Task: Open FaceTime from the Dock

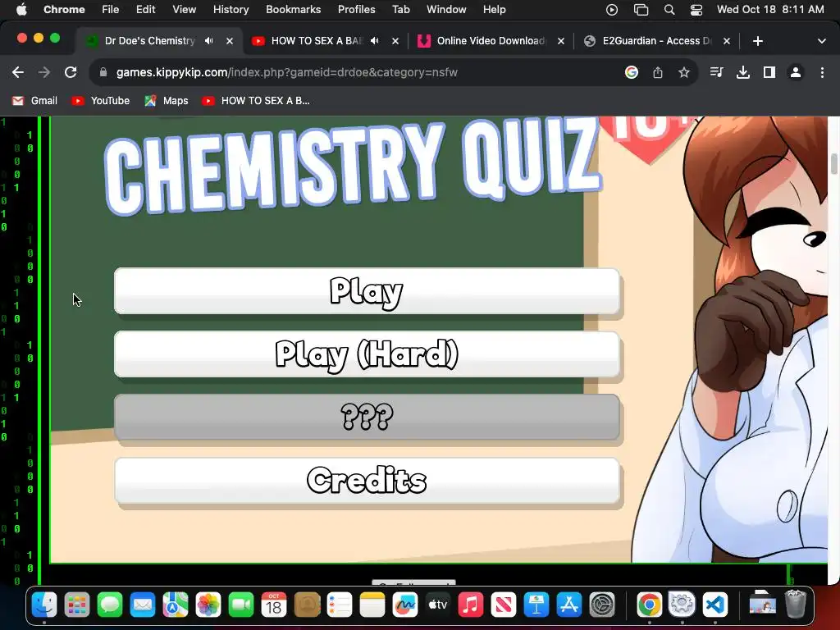Action: pyautogui.click(x=241, y=605)
